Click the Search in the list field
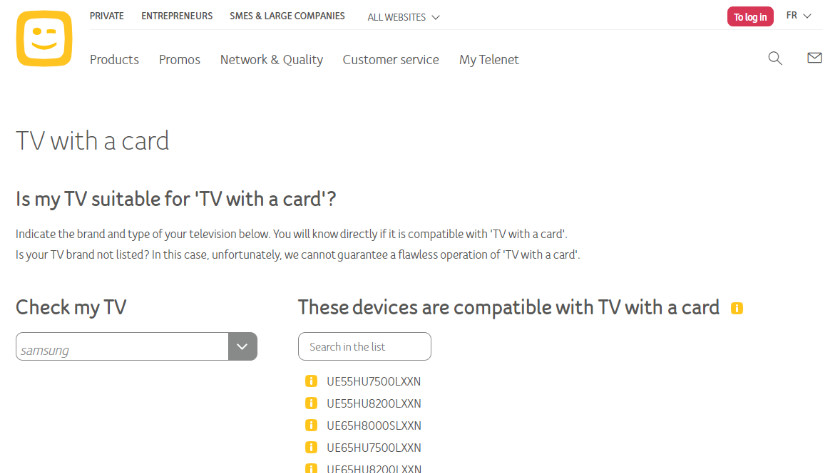The width and height of the screenshot is (840, 473). click(x=365, y=347)
